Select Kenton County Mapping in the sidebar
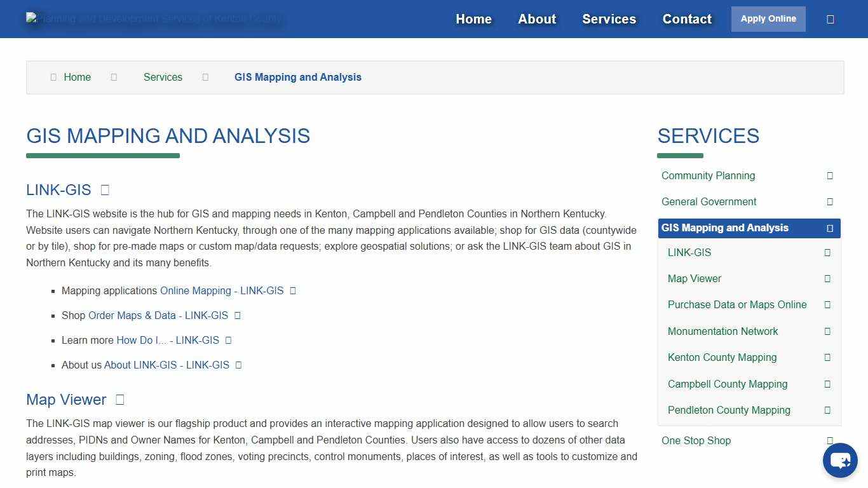 722,357
